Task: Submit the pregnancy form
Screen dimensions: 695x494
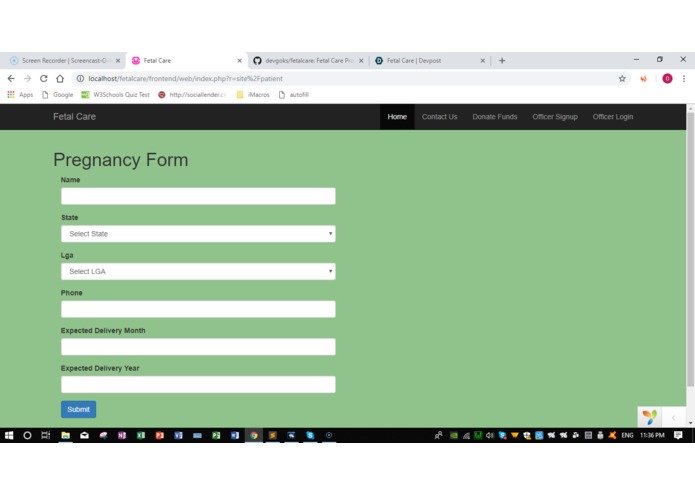Action: click(x=78, y=409)
